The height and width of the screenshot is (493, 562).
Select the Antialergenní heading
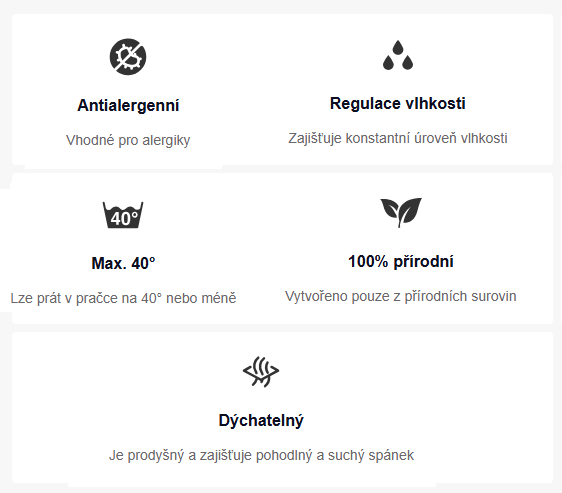click(x=128, y=105)
